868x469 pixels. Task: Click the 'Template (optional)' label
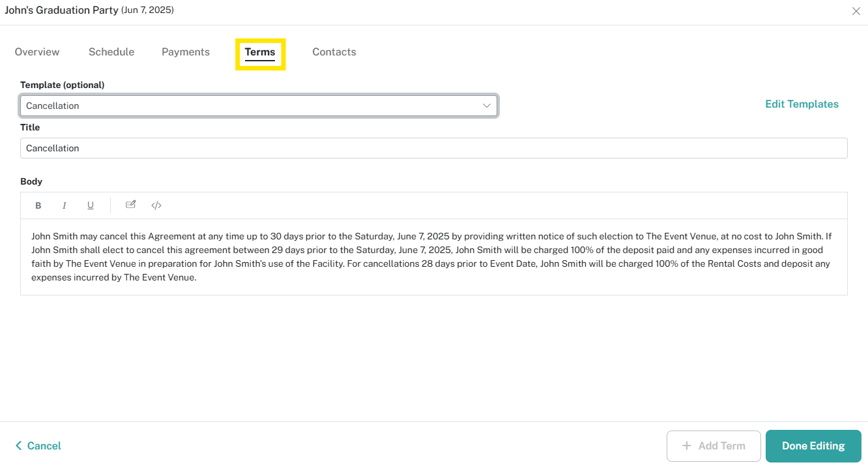63,85
